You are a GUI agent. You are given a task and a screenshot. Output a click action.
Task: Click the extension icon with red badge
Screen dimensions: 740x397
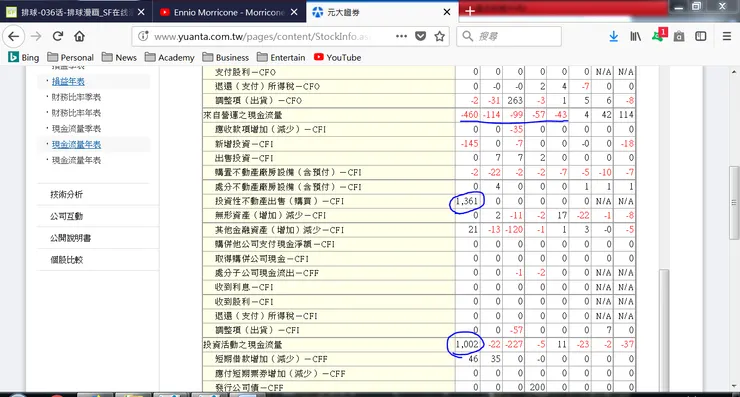pyautogui.click(x=659, y=35)
